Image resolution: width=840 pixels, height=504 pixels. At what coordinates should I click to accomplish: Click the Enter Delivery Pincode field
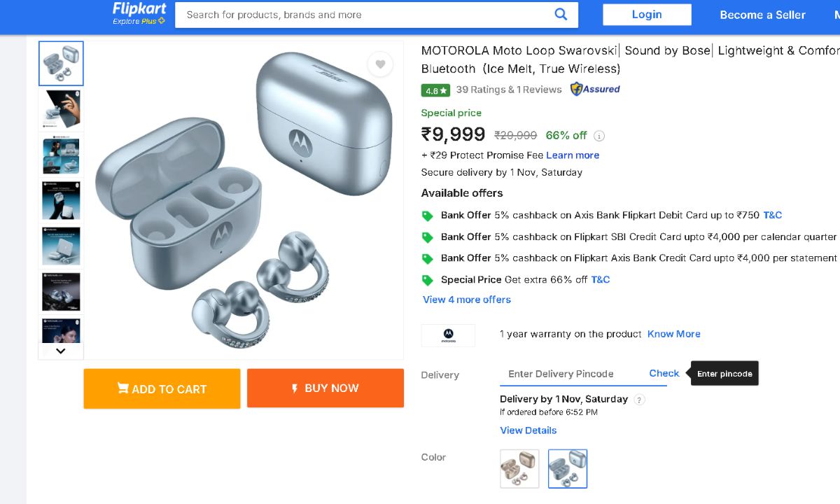570,374
